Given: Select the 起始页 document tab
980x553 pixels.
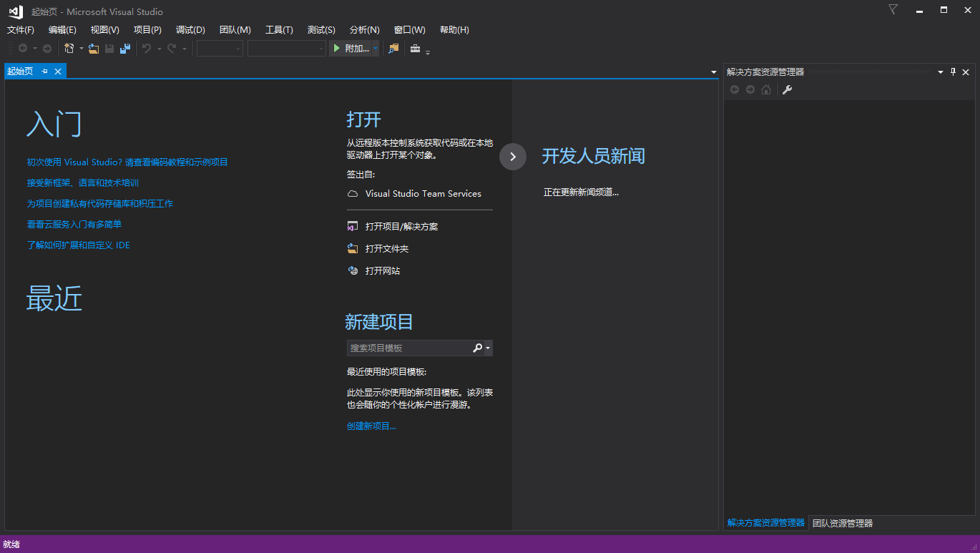Looking at the screenshot, I should 20,71.
